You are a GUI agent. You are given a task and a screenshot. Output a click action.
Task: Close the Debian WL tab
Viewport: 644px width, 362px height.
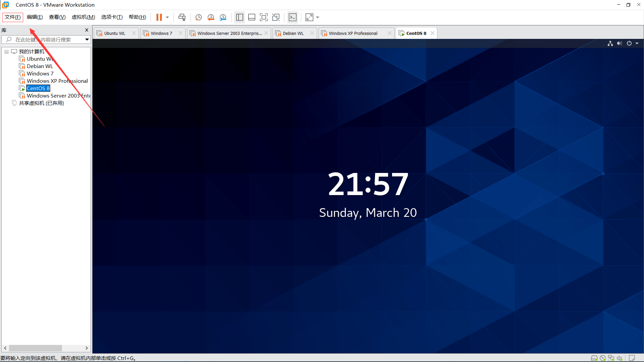312,33
